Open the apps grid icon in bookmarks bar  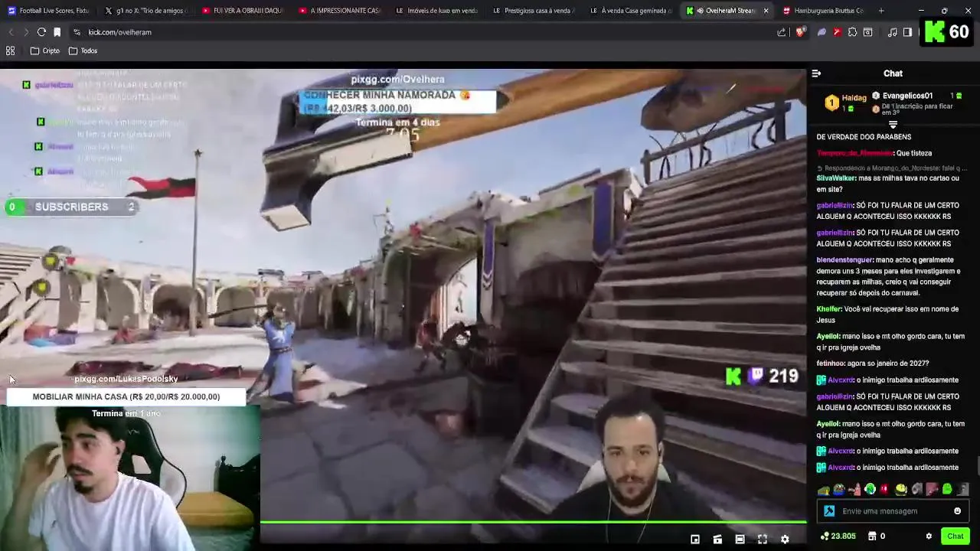10,51
